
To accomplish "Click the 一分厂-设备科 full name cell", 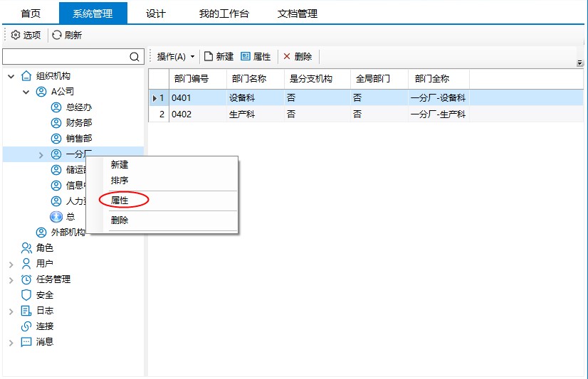I will click(x=439, y=97).
